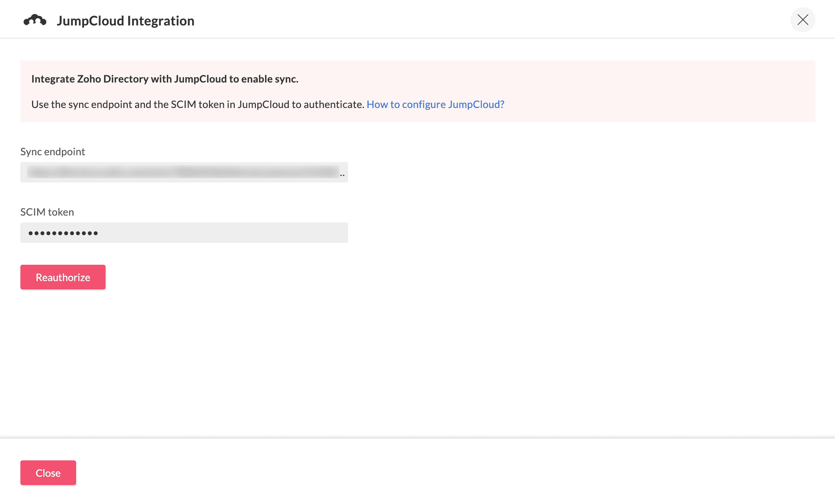Click the JumpCloud Integration title text
Image resolution: width=835 pixels, height=504 pixels.
(x=125, y=21)
